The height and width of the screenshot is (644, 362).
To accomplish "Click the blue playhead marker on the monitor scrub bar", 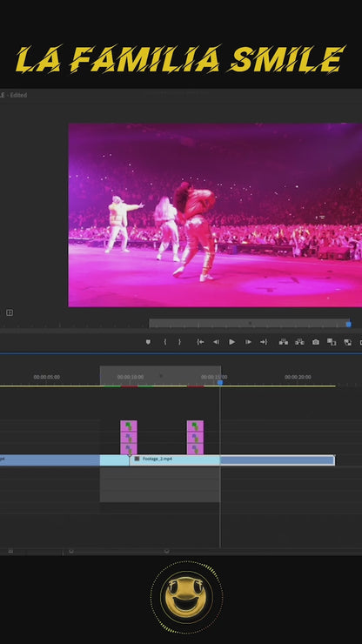I will 348,324.
